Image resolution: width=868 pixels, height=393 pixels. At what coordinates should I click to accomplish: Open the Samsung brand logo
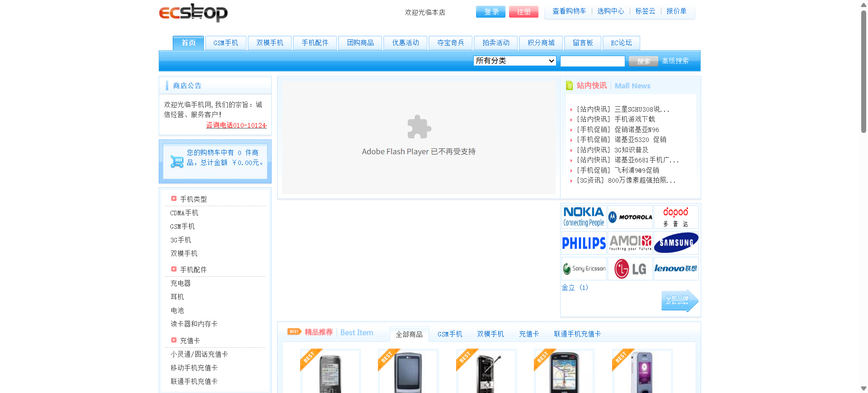676,243
